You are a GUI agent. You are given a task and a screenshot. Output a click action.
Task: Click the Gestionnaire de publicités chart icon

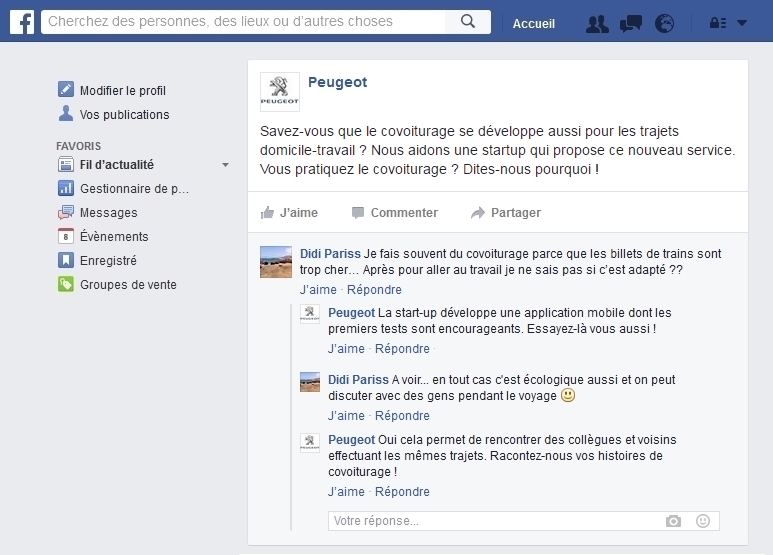pos(66,188)
